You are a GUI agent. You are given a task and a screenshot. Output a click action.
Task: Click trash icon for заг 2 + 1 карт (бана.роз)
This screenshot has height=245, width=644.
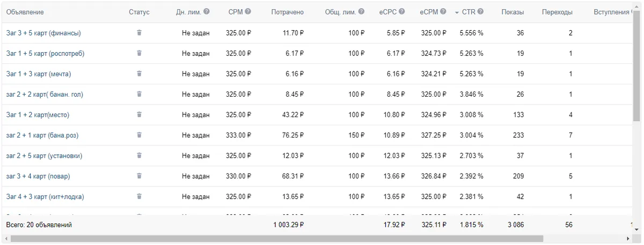coord(139,135)
